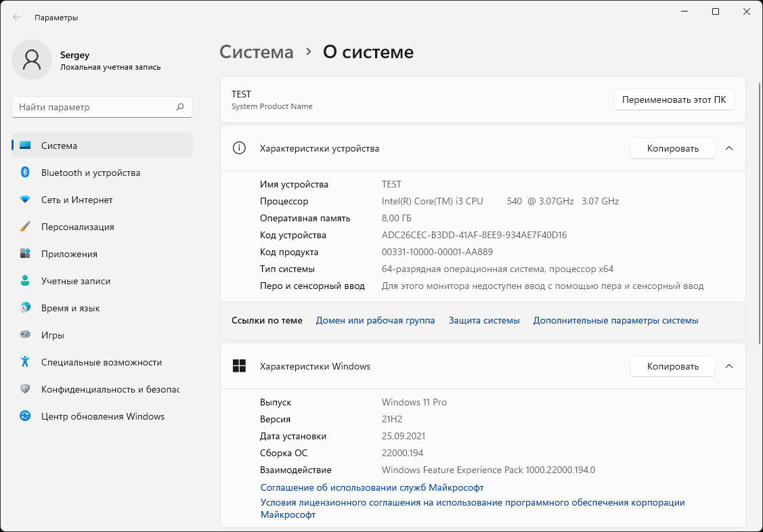Go to Система in the breadcrumb

[257, 52]
